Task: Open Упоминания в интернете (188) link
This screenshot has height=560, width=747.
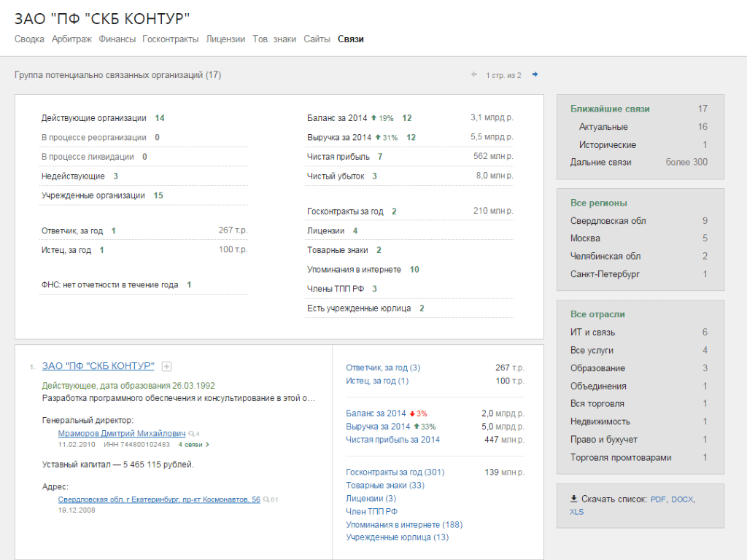Action: tap(404, 525)
